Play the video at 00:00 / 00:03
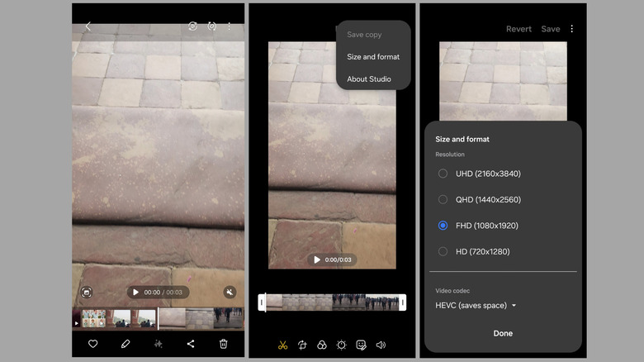The width and height of the screenshot is (644, 362). 159,292
